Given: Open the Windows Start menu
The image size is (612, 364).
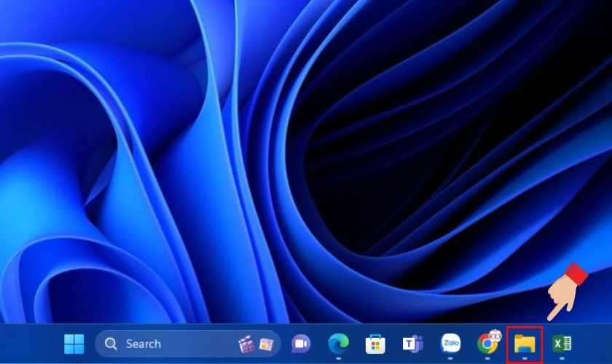Looking at the screenshot, I should (74, 344).
